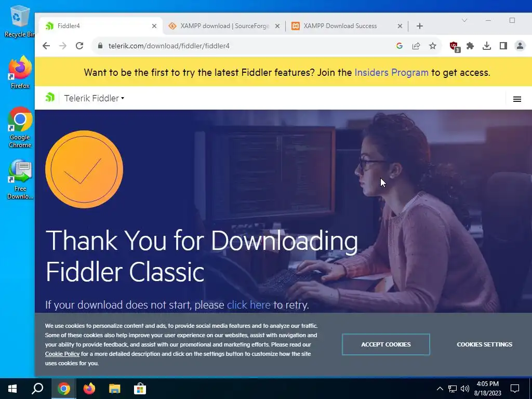532x399 pixels.
Task: Close the XAMPP Download Success tab
Action: pos(400,26)
